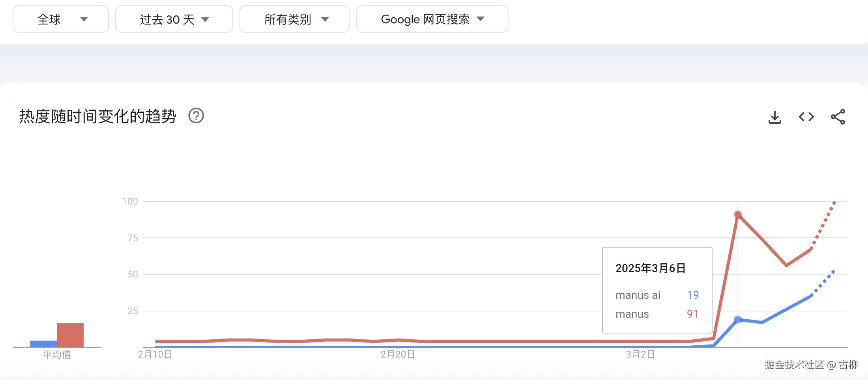
Task: Click the 平均值 label
Action: point(57,355)
